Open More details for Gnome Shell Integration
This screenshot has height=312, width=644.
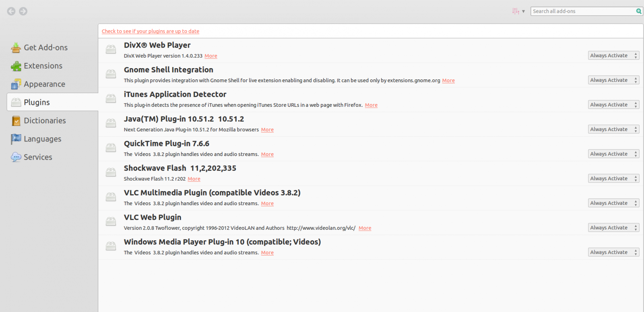(448, 81)
